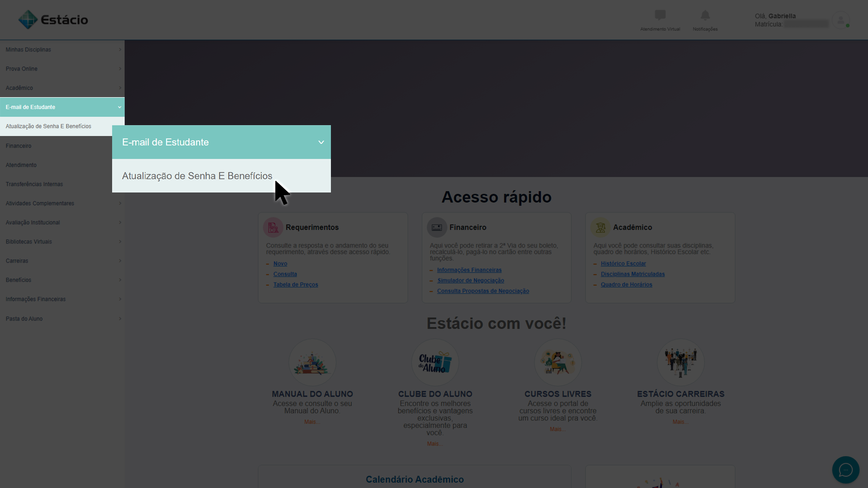The image size is (868, 488).
Task: Open the Cursos Livres illustration
Action: tap(558, 362)
